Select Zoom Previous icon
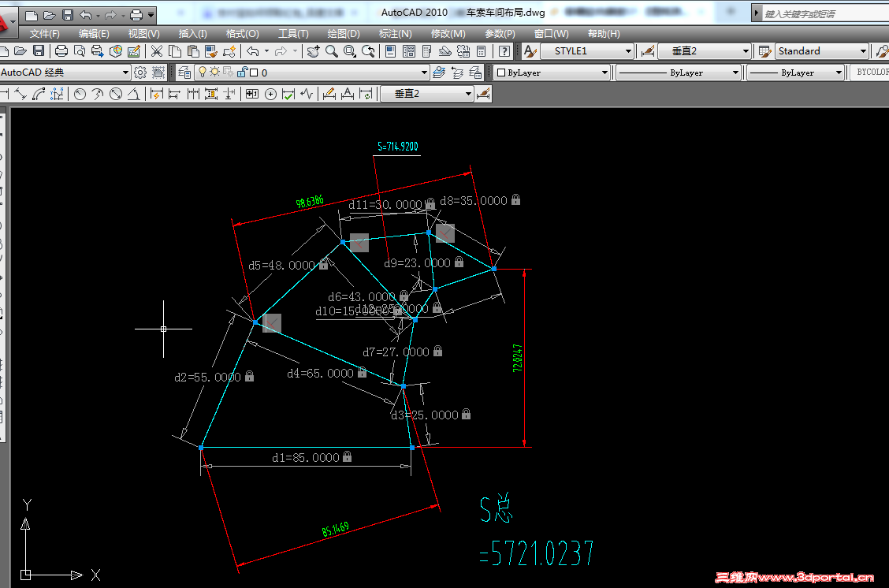889x588 pixels. (368, 51)
